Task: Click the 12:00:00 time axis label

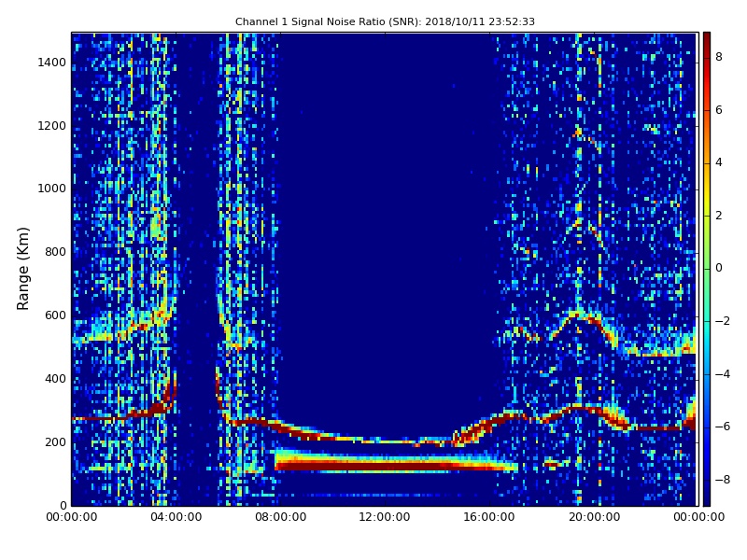Action: 385,517
